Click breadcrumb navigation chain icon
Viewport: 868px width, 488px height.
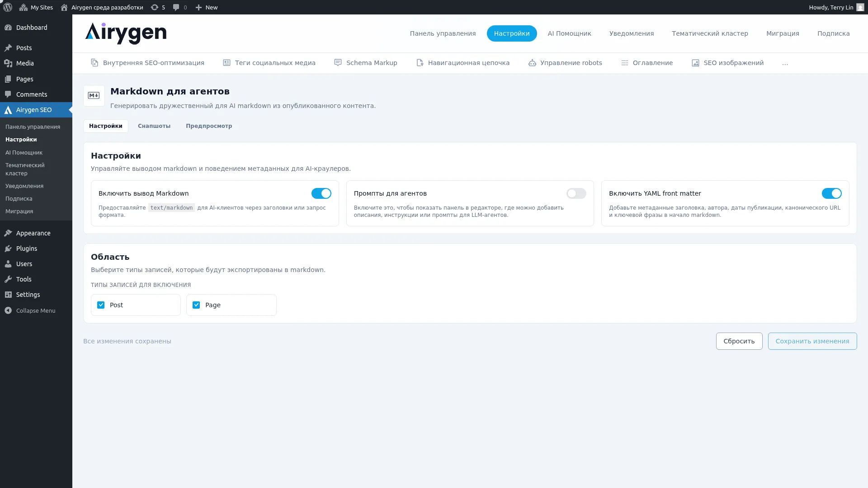click(x=420, y=63)
